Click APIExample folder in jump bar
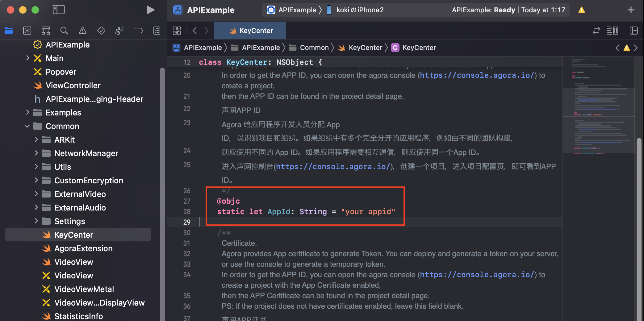 pos(256,48)
